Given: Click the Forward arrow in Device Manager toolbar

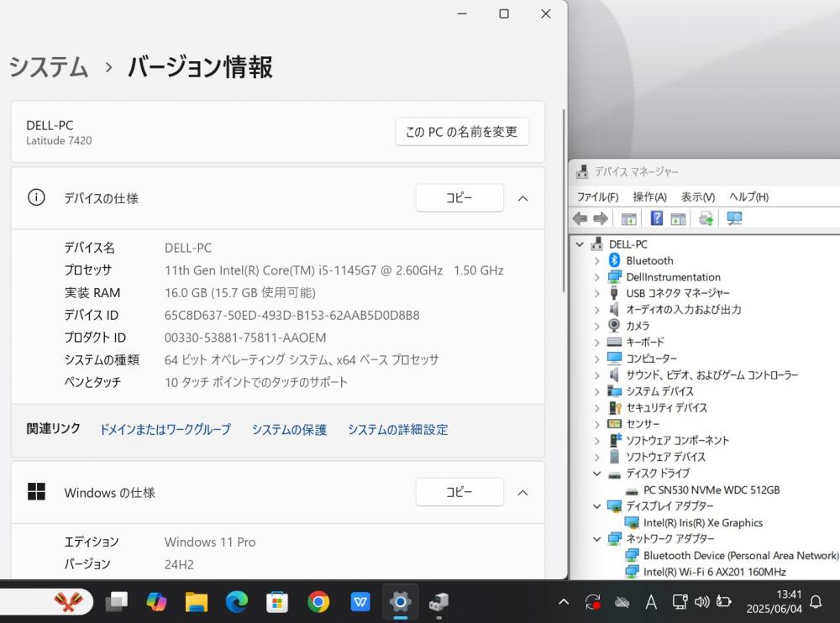Looking at the screenshot, I should click(x=601, y=218).
